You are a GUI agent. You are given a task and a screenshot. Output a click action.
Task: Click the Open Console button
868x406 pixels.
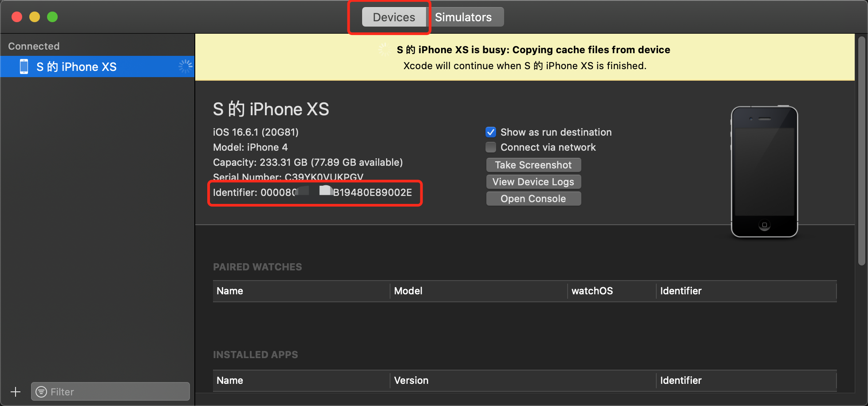pos(533,199)
